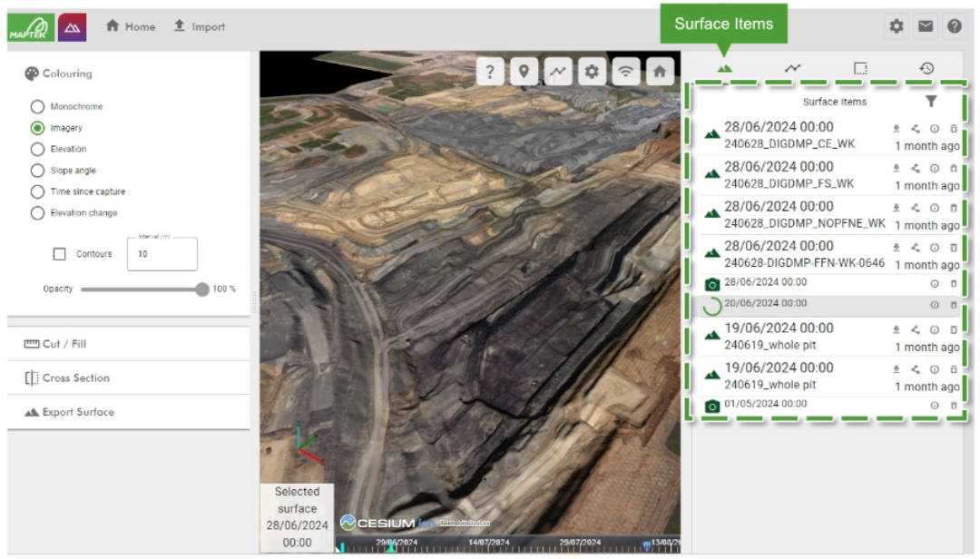Switch to the history clock tab
980x559 pixels.
(926, 68)
